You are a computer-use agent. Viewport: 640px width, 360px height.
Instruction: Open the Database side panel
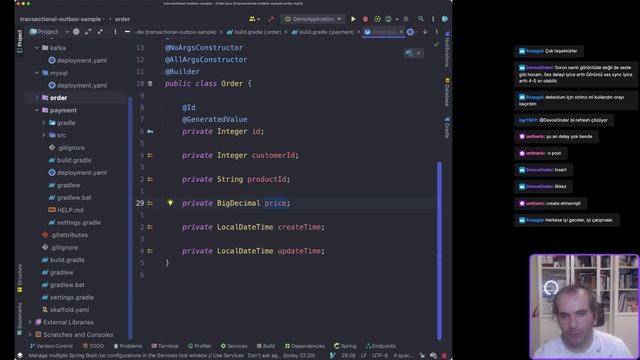coord(447,92)
